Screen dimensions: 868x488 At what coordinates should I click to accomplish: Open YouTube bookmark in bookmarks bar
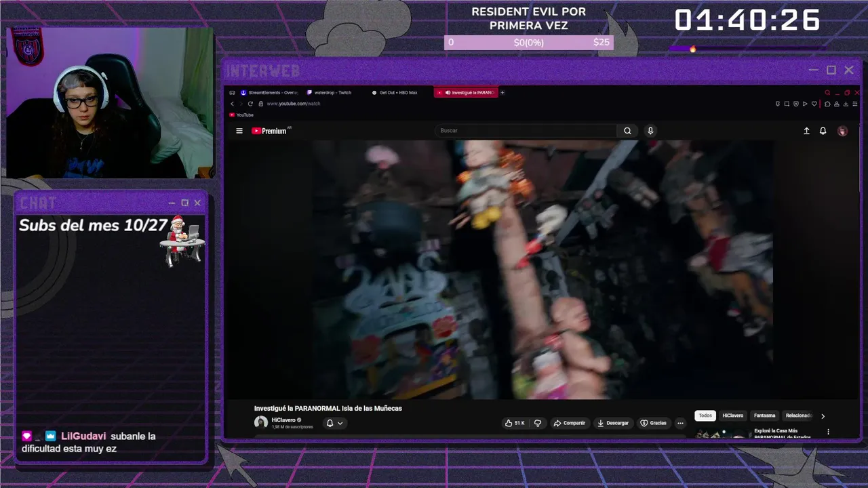(x=241, y=115)
